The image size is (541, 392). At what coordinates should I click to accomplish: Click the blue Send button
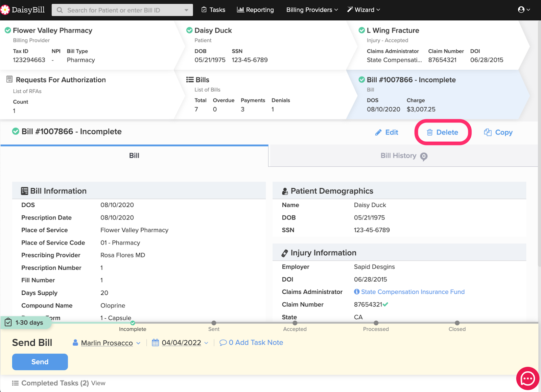point(40,362)
